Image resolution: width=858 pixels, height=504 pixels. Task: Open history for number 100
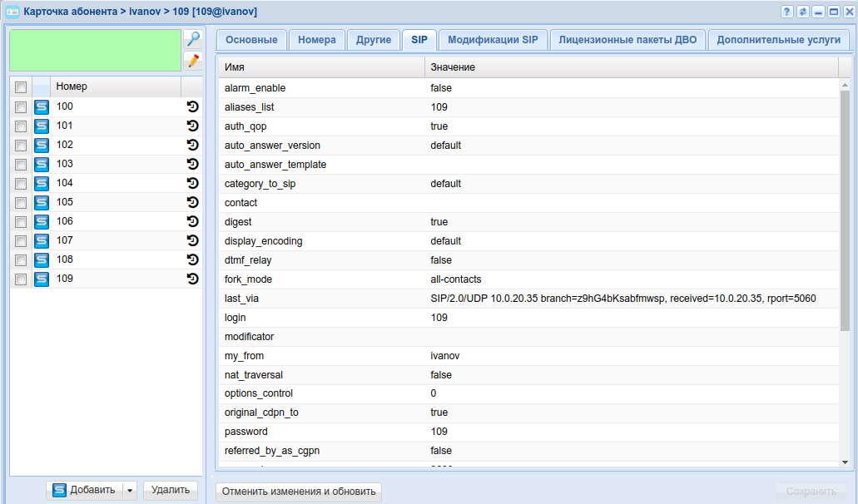point(192,106)
